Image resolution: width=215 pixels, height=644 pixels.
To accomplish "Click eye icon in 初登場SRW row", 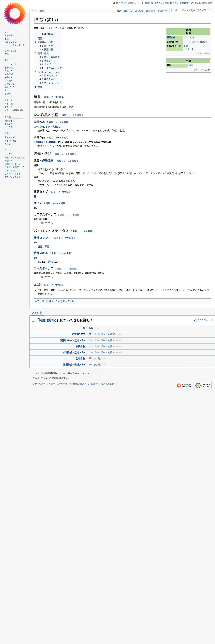I will pos(120,334).
